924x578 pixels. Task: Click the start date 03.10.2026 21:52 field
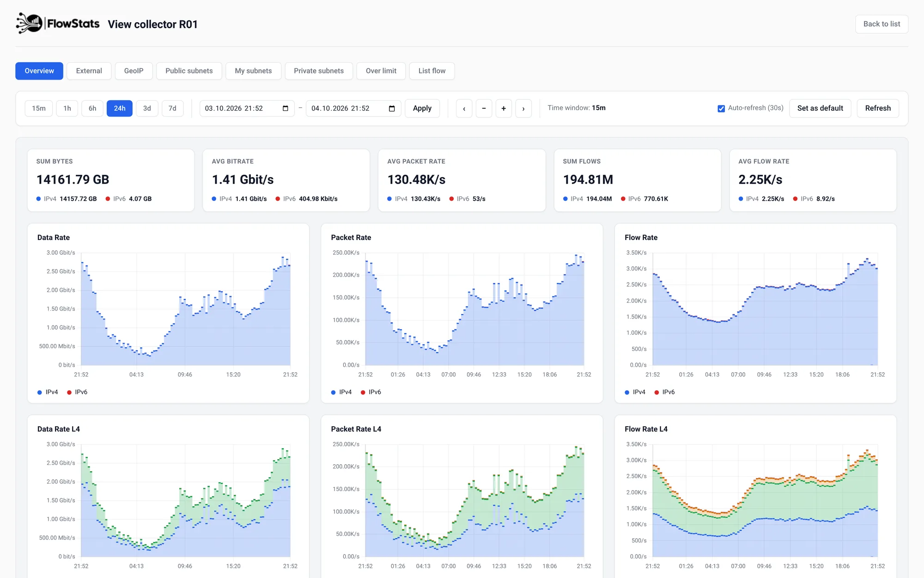point(247,108)
